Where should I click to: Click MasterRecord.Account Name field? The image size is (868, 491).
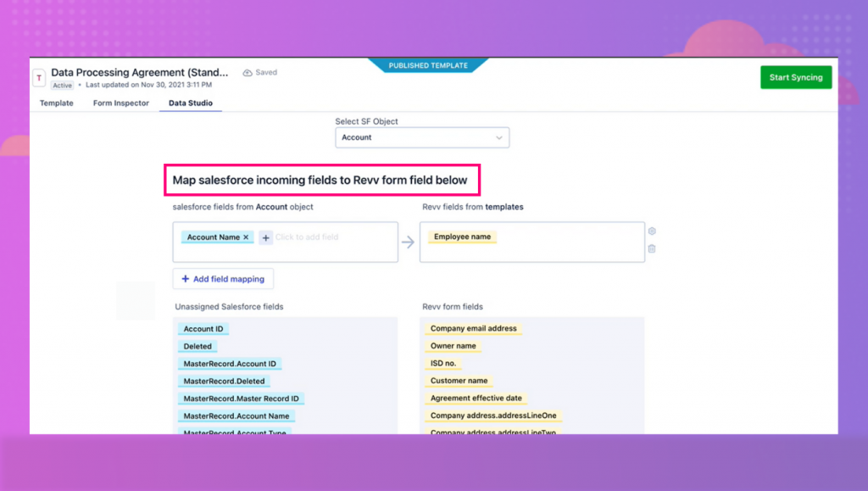236,416
